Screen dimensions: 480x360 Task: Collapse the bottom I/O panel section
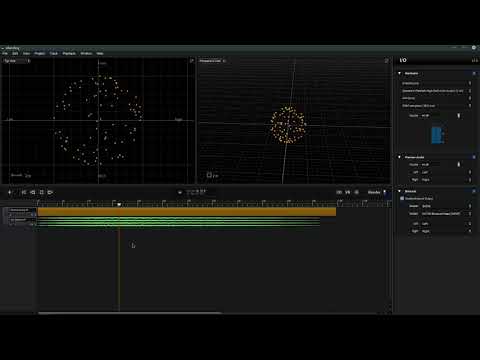400,191
